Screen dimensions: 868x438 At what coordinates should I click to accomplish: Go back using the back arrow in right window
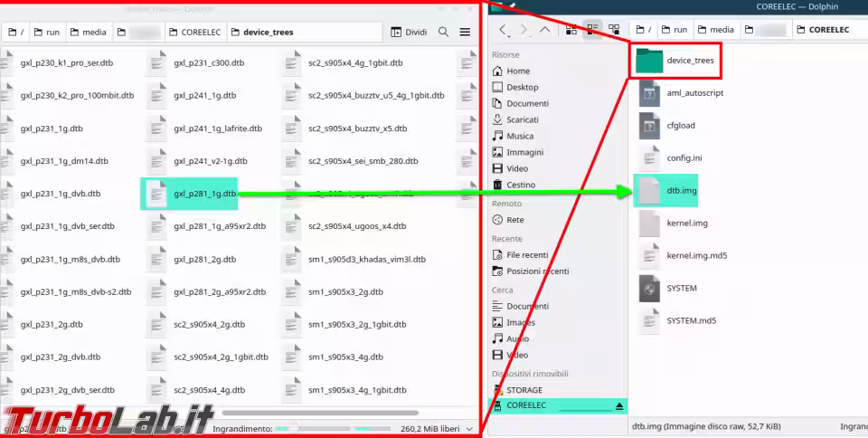point(504,30)
